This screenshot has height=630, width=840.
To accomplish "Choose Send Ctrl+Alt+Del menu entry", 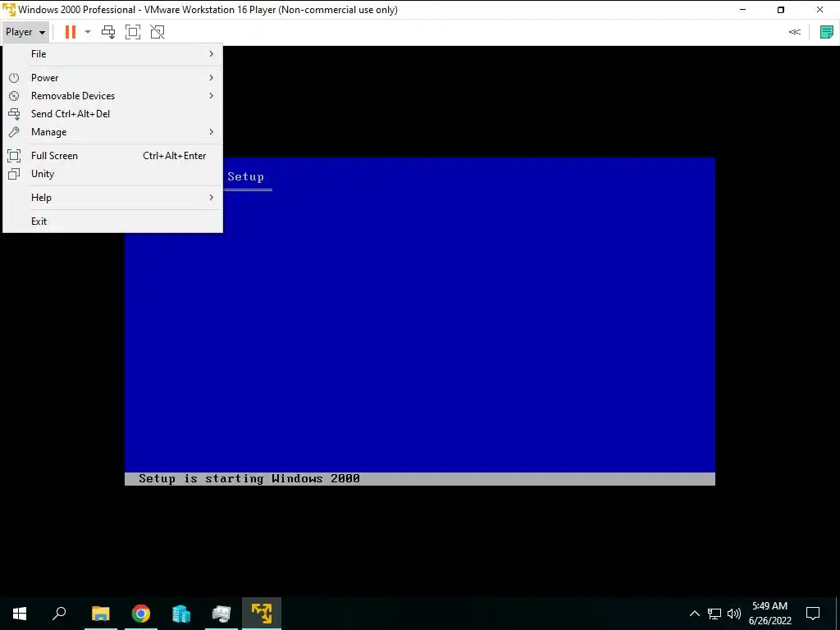I will tap(112, 114).
